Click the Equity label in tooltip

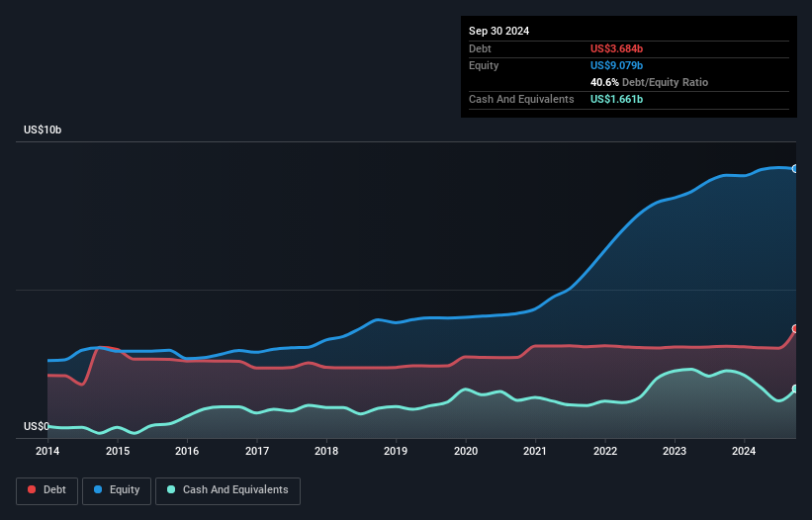coord(484,65)
